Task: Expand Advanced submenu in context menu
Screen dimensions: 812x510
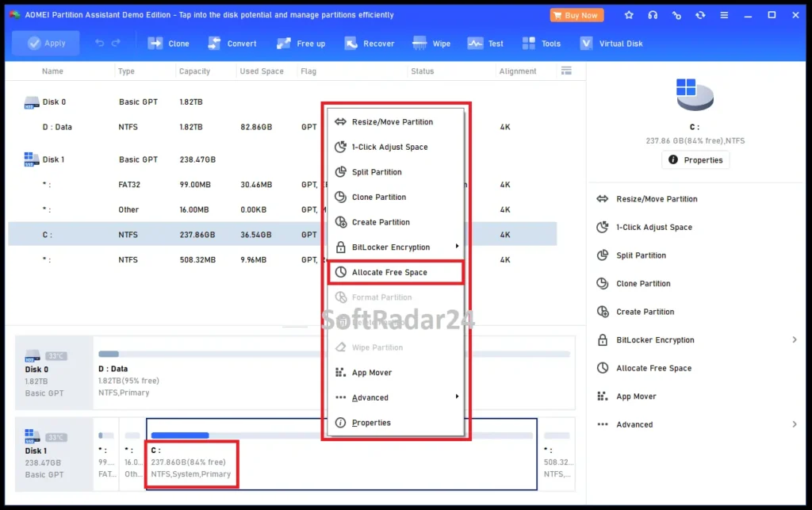Action: 396,397
